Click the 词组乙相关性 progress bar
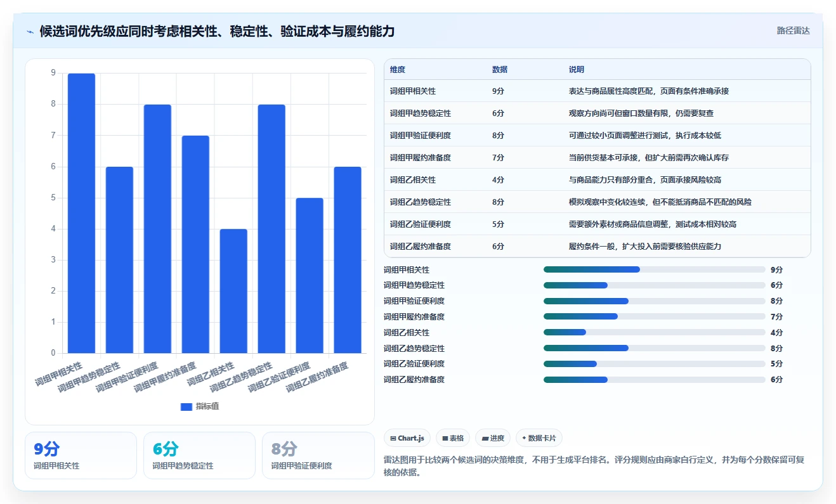The image size is (836, 504). coord(655,332)
